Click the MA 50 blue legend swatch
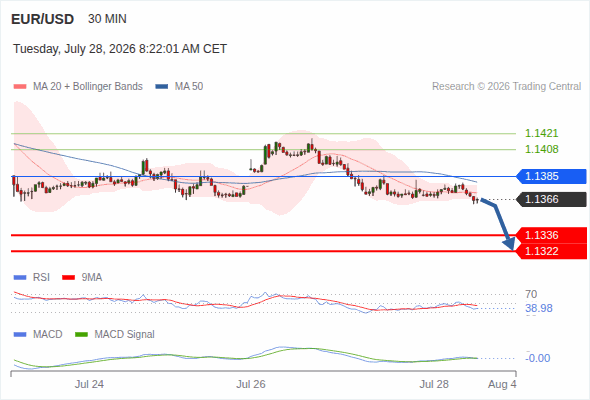The image size is (590, 400). [x=162, y=87]
